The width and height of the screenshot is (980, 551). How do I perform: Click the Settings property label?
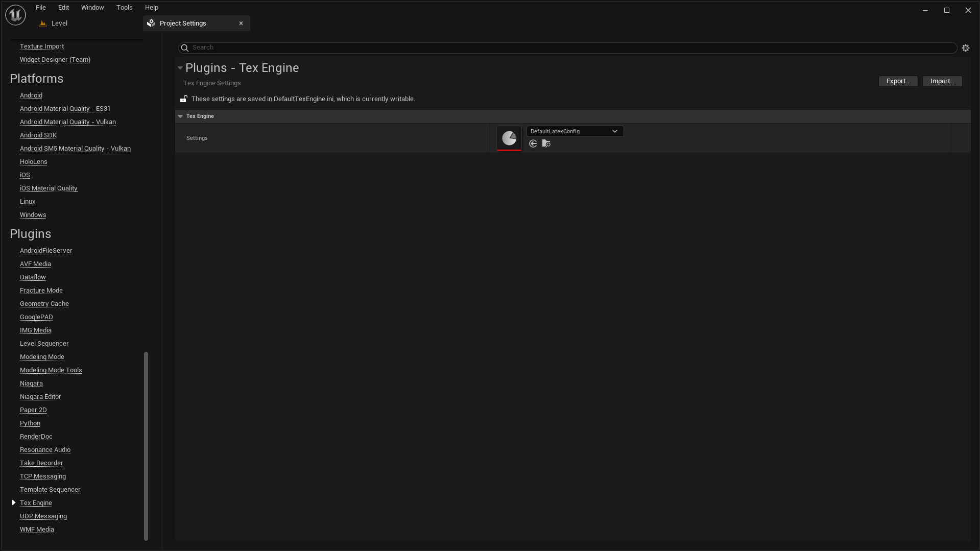tap(197, 138)
